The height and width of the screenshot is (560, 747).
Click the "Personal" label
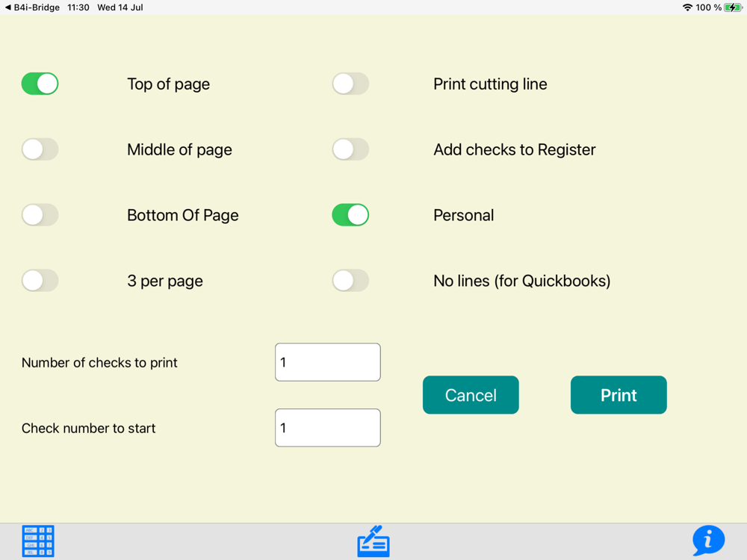click(x=464, y=215)
